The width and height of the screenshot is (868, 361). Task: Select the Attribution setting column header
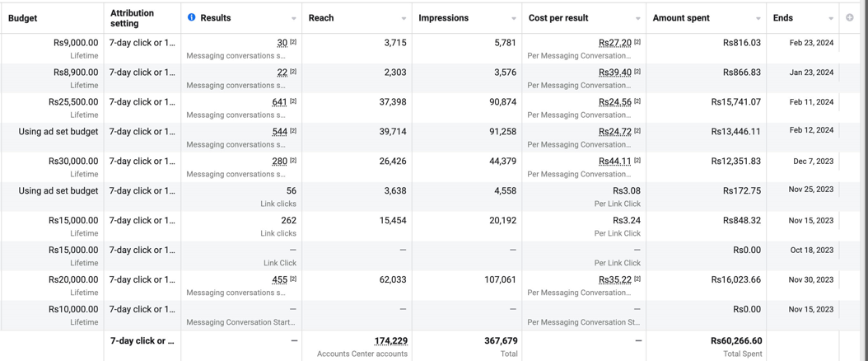(132, 18)
